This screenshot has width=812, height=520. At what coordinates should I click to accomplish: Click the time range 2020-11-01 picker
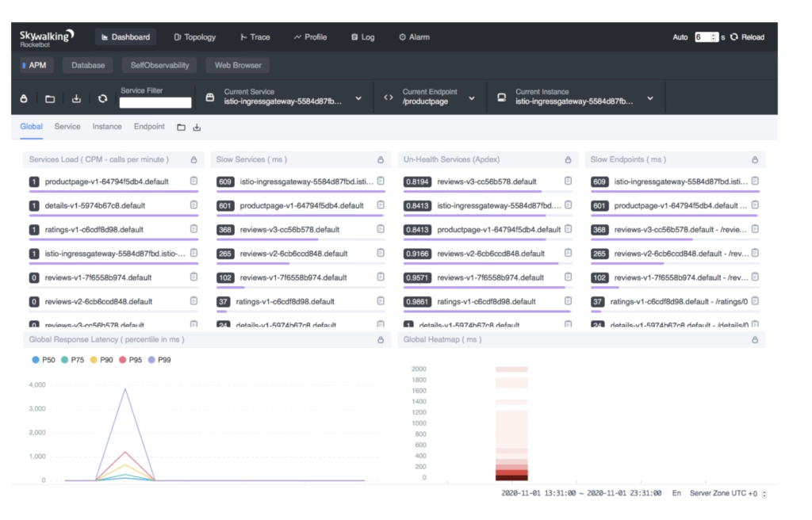click(x=581, y=494)
